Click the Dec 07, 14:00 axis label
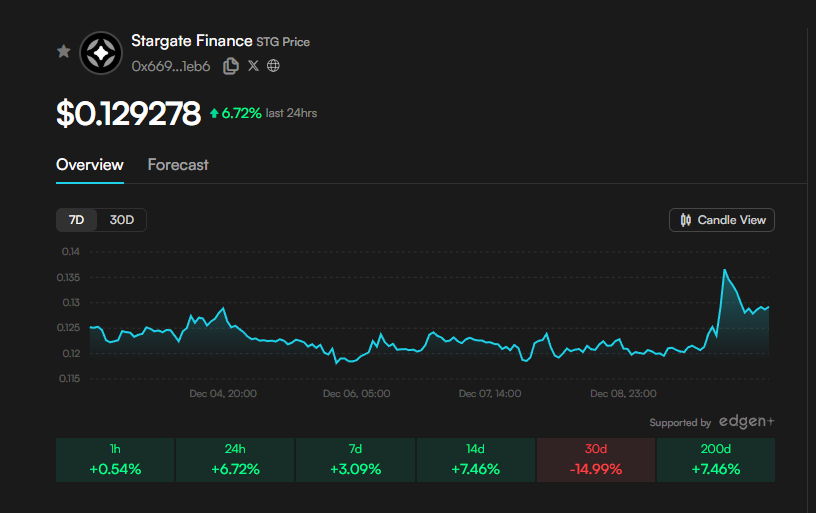This screenshot has width=816, height=513. [490, 394]
